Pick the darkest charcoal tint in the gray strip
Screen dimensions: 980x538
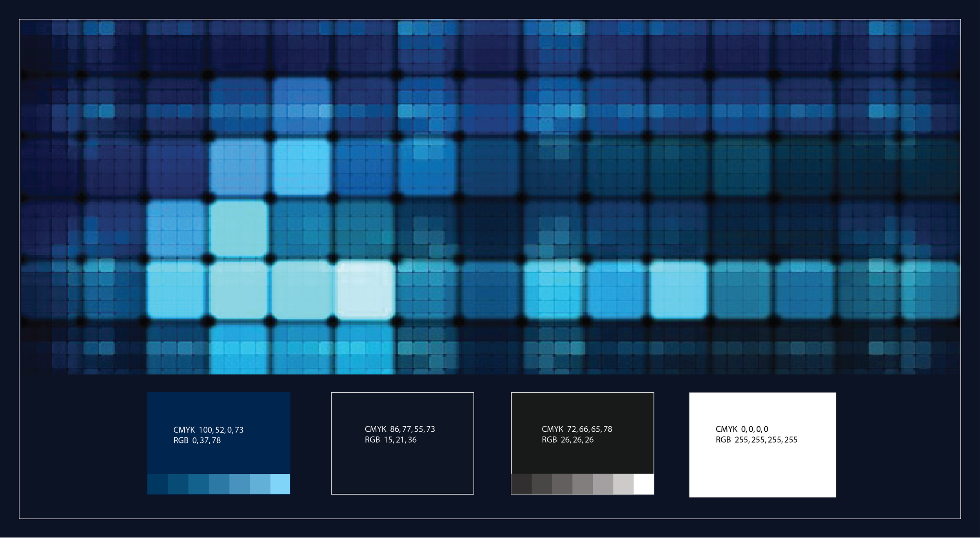[x=521, y=484]
